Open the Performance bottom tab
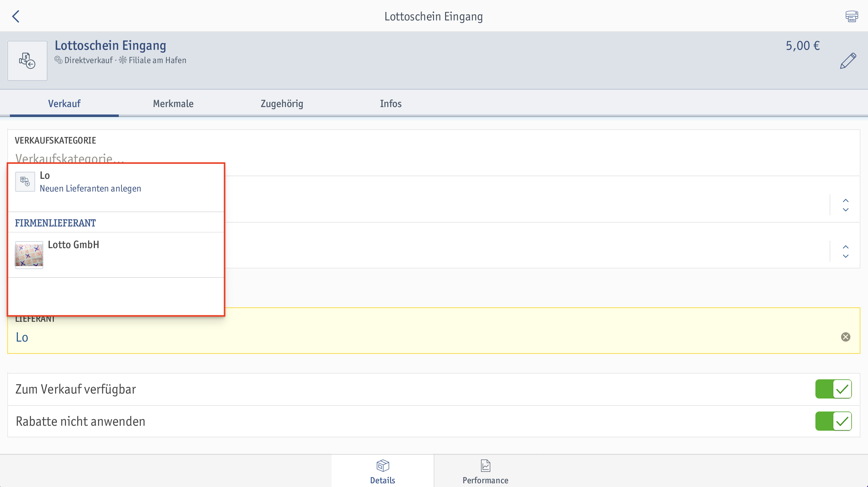 pos(486,472)
